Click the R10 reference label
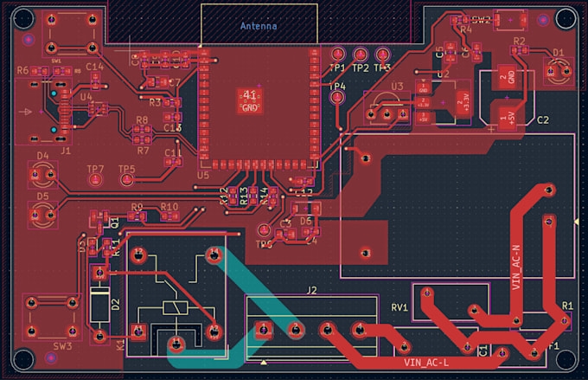This screenshot has height=380, width=588. pos(169,207)
